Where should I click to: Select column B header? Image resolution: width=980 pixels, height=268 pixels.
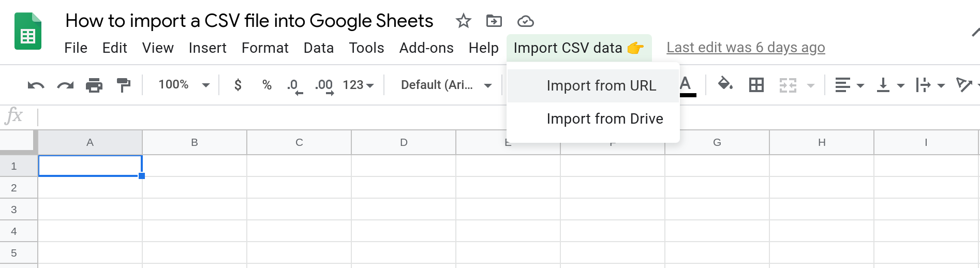[195, 142]
